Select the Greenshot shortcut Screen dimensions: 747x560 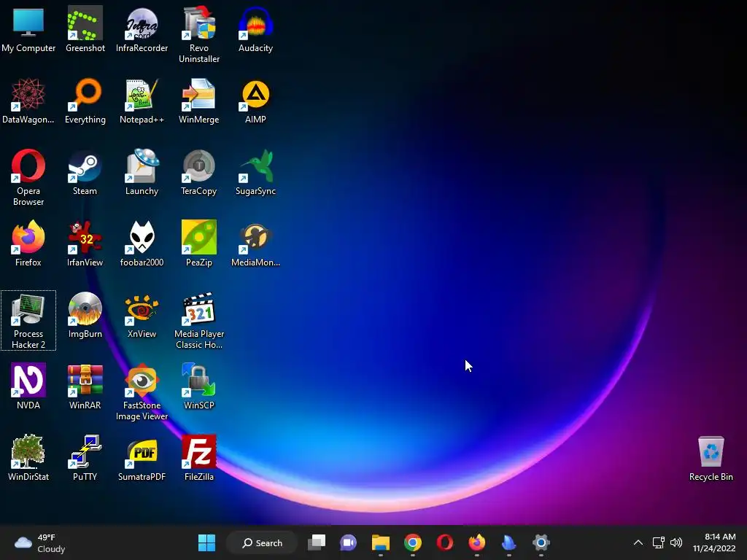pyautogui.click(x=85, y=31)
